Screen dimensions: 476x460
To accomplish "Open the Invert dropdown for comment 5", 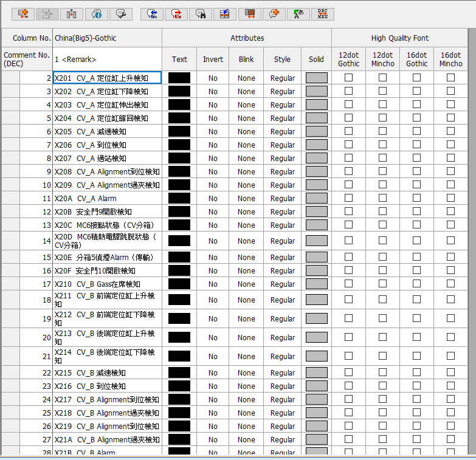I will 213,118.
